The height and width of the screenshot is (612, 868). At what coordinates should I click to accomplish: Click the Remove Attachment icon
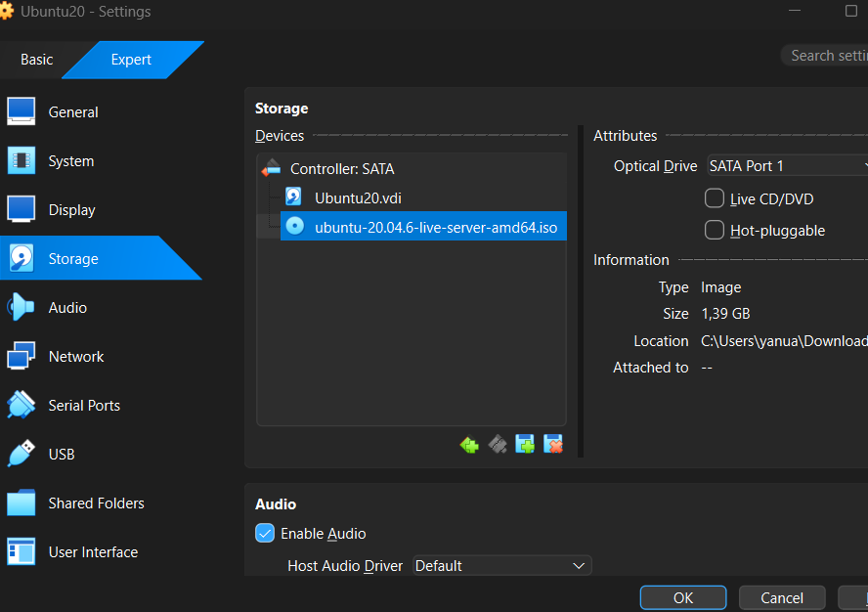tap(553, 444)
